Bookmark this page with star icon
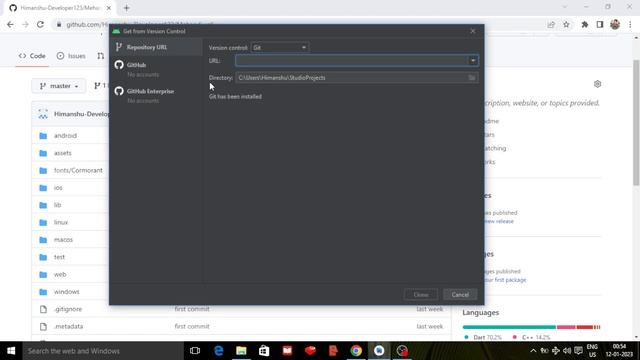Screen dimensions: 640x360 click(566, 24)
